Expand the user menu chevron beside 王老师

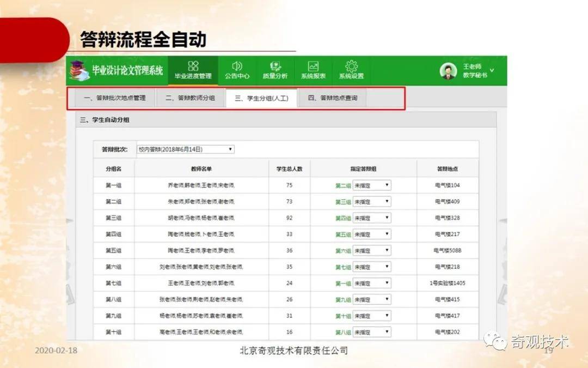click(x=492, y=70)
